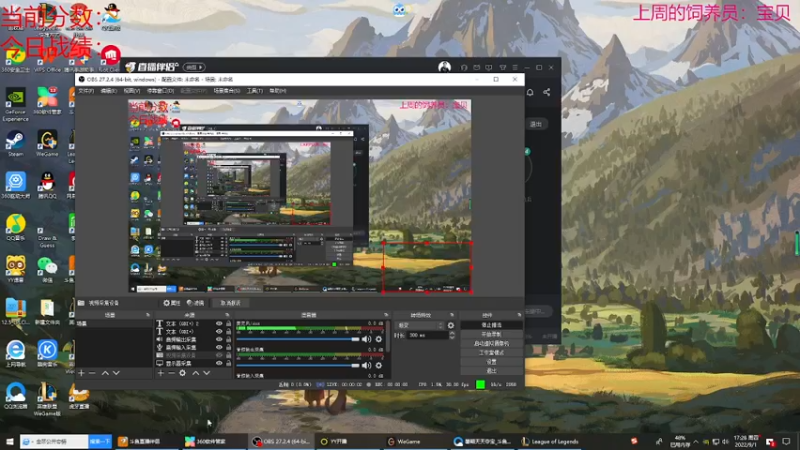
Task: Move selected source up in Sources dock
Action: (195, 373)
